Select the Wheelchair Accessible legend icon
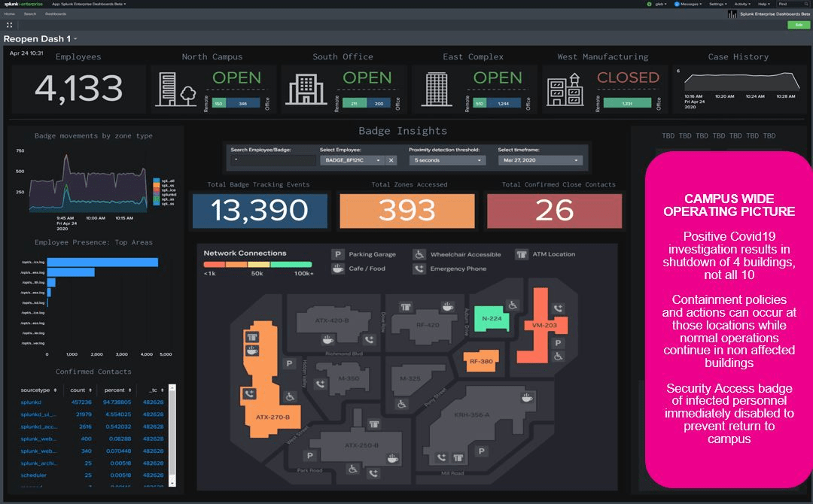The width and height of the screenshot is (813, 504). [x=419, y=254]
